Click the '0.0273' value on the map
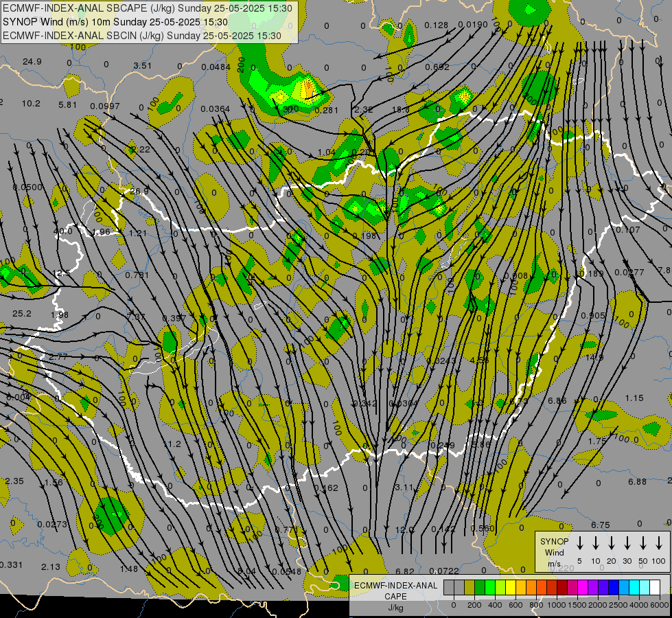This screenshot has width=672, height=618. click(52, 524)
